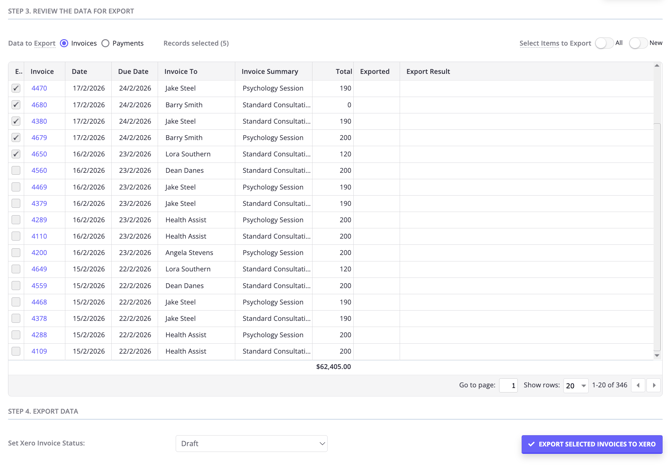Go to next page arrow
670x467 pixels.
654,385
